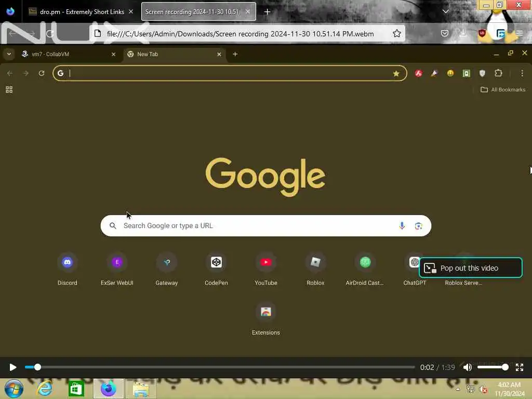Viewport: 532px width, 399px height.
Task: Add a new Chrome tab
Action: coord(235,54)
